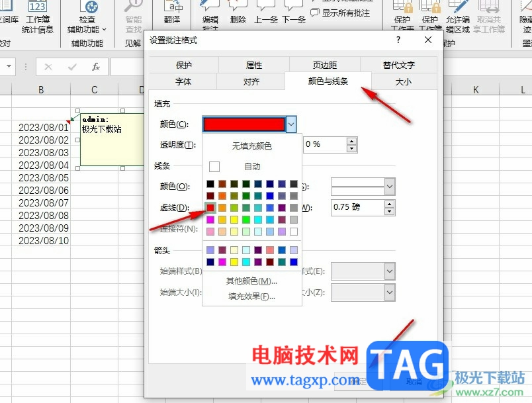This screenshot has height=403, width=532.
Task: Select cell with 2023/08/05
Action: click(41, 178)
